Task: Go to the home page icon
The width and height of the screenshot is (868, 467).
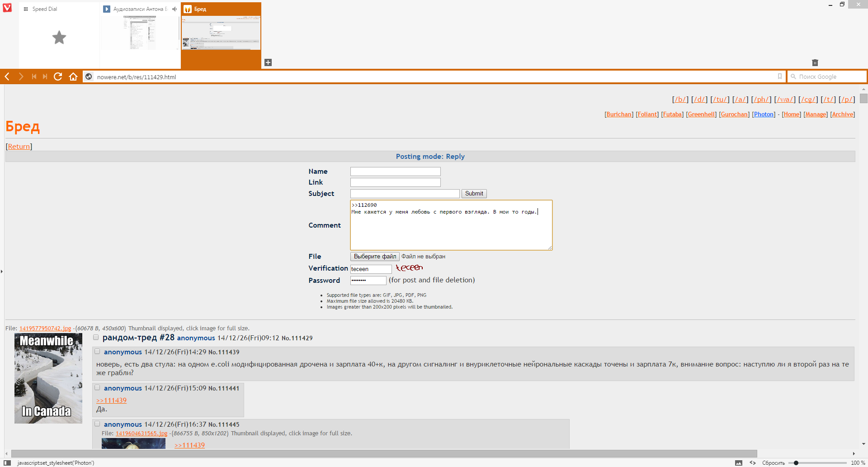Action: [73, 76]
